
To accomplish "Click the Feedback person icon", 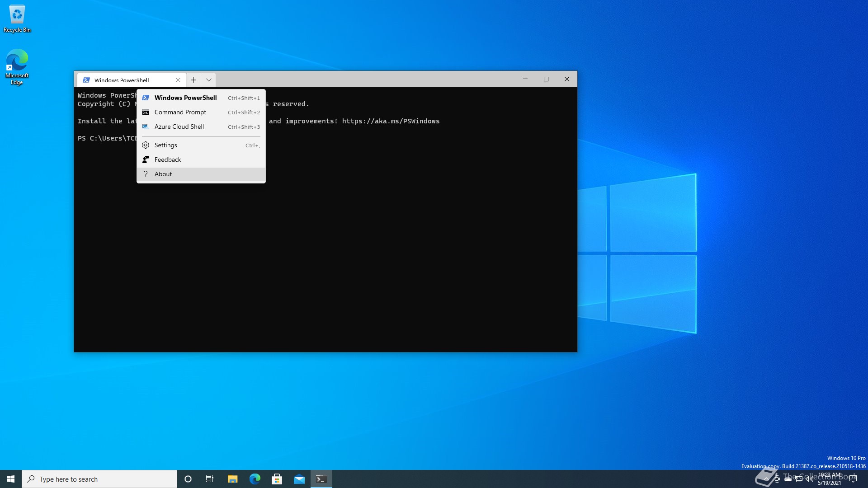I will [146, 160].
